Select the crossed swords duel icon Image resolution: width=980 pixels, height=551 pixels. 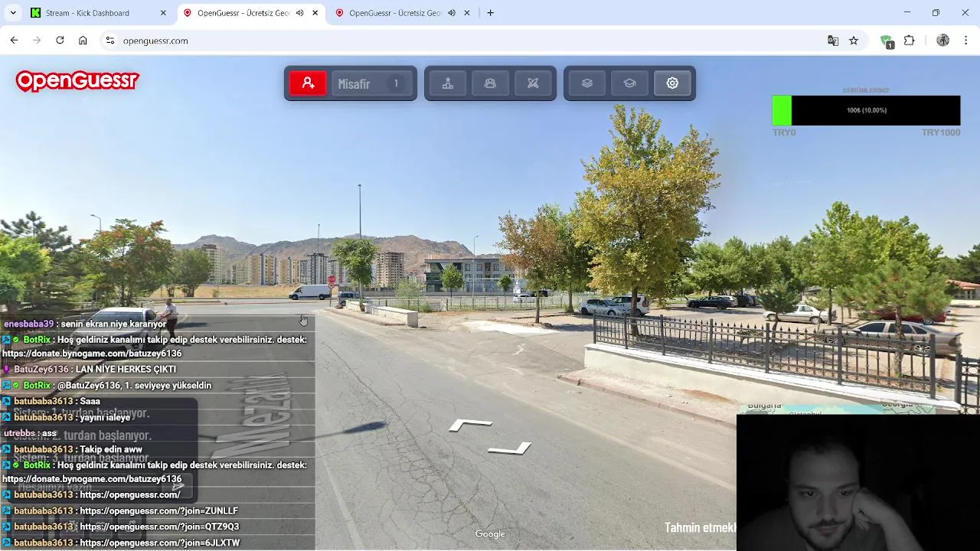533,83
